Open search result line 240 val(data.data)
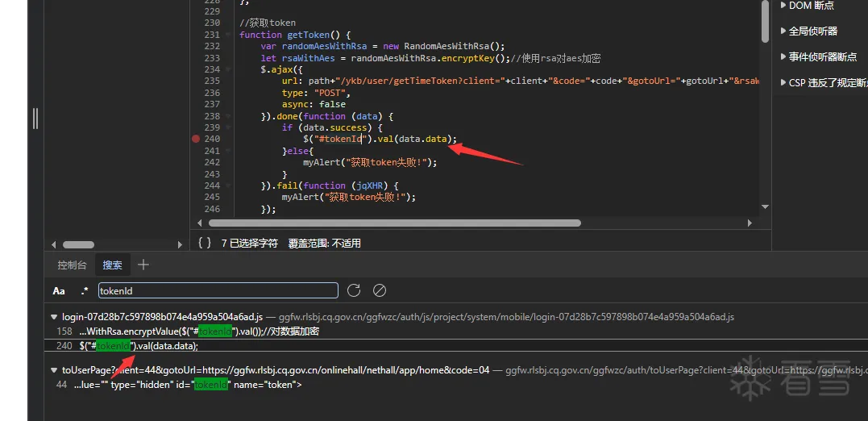This screenshot has height=421, width=868. [455, 346]
